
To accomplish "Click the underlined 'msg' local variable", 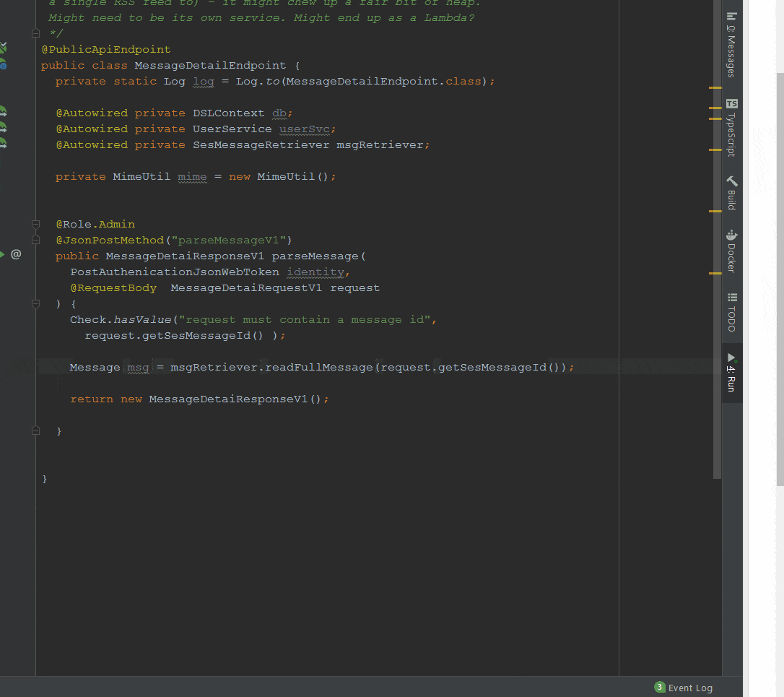I will (x=138, y=367).
